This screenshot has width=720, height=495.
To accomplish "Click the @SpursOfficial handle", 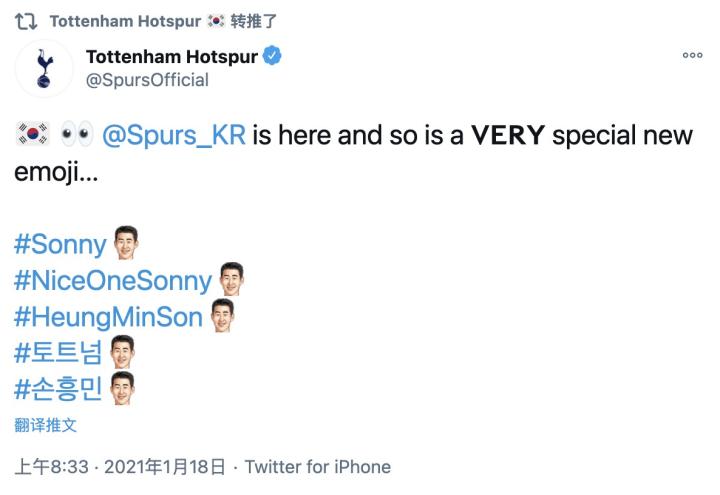I will pyautogui.click(x=148, y=80).
